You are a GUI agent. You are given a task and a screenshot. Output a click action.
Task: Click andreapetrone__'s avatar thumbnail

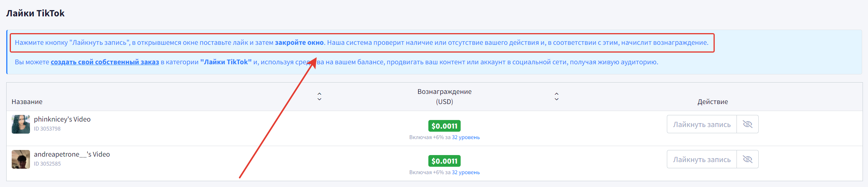[21, 159]
